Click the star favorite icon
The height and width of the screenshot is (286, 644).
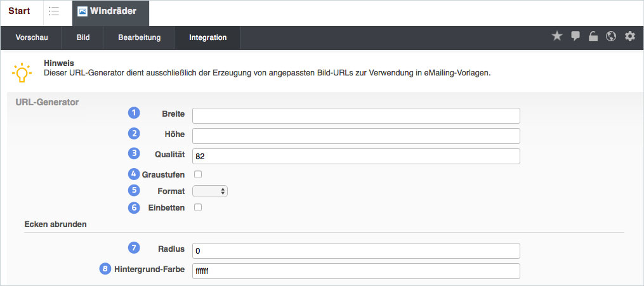coord(557,37)
